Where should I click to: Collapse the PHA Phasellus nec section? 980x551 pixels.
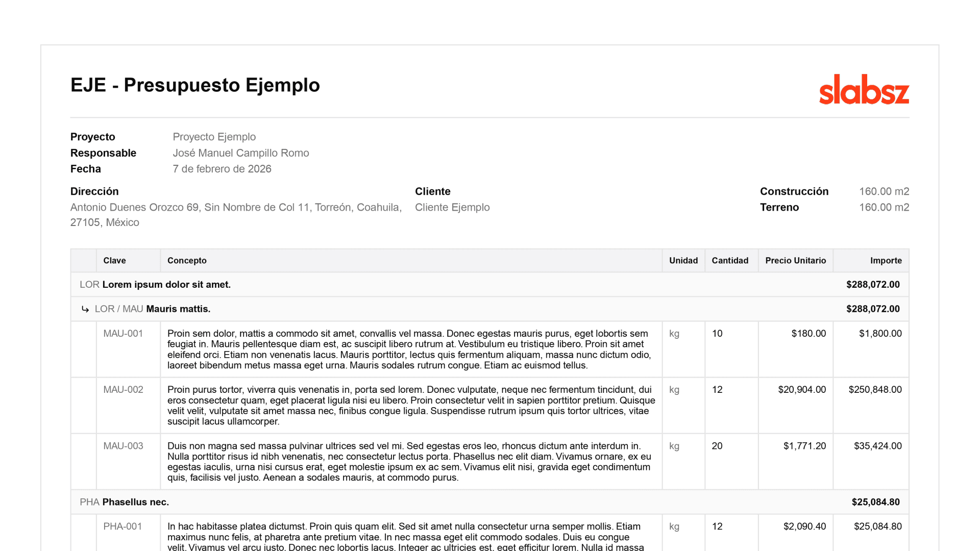click(x=135, y=502)
